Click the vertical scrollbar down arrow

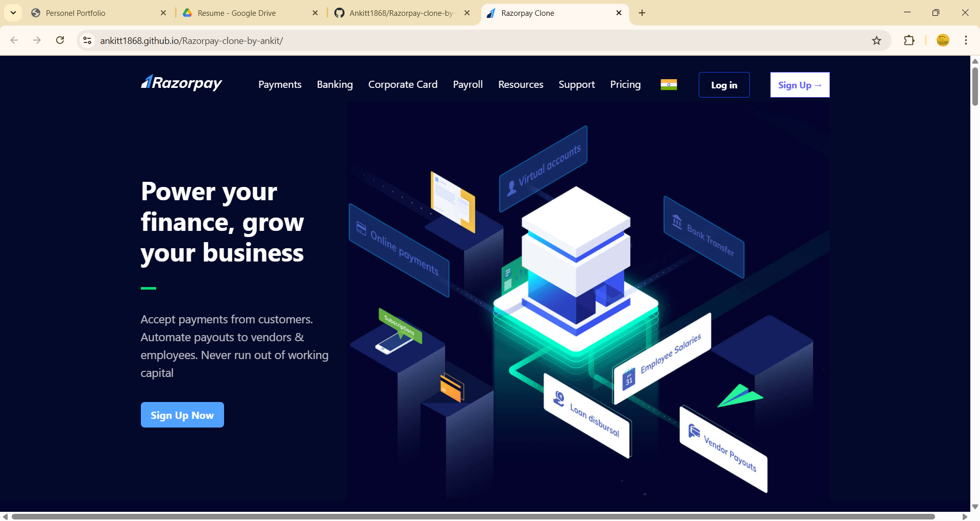pyautogui.click(x=975, y=507)
